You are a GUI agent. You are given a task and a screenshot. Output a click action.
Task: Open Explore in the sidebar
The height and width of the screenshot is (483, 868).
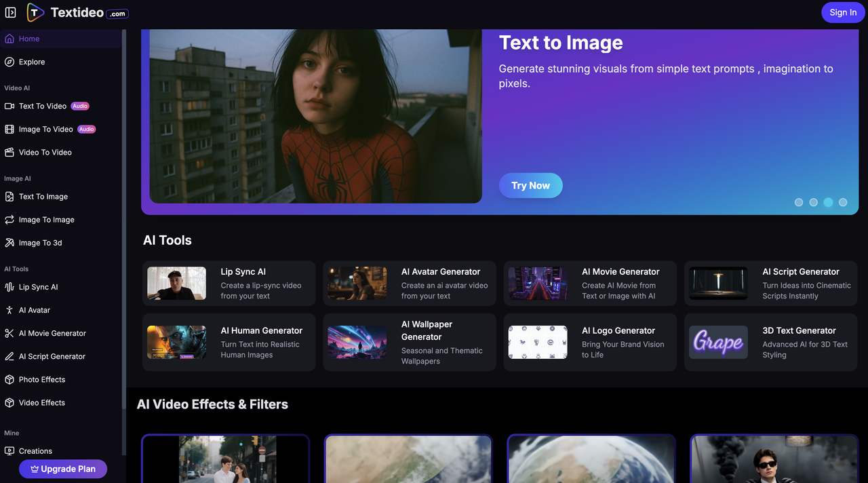point(61,62)
